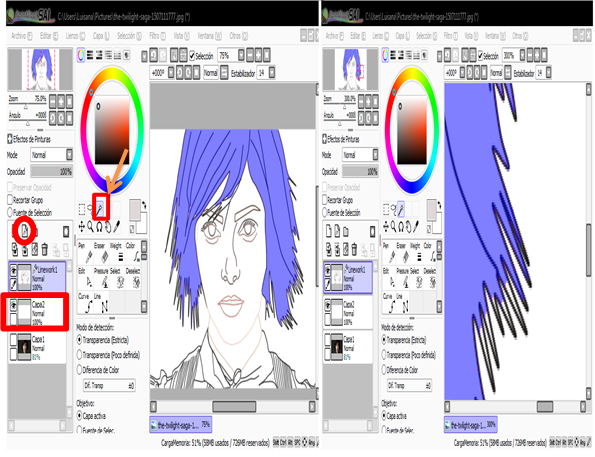Click the trash delete layer icon in right window
595x457 pixels.
[354, 249]
